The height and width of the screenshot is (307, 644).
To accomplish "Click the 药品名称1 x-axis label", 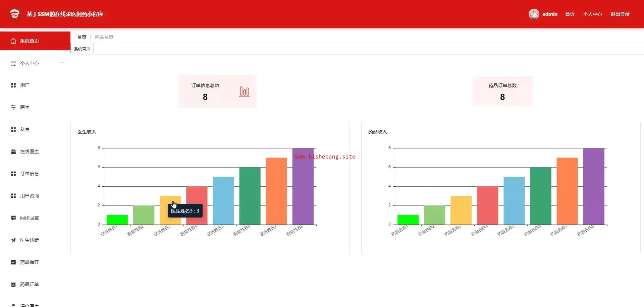I will click(400, 231).
